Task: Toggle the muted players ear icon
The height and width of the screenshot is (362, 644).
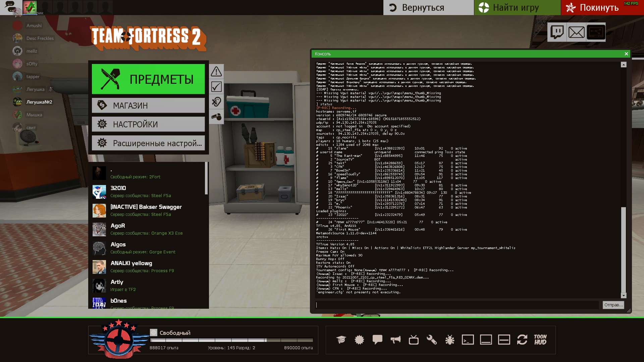Action: [216, 102]
